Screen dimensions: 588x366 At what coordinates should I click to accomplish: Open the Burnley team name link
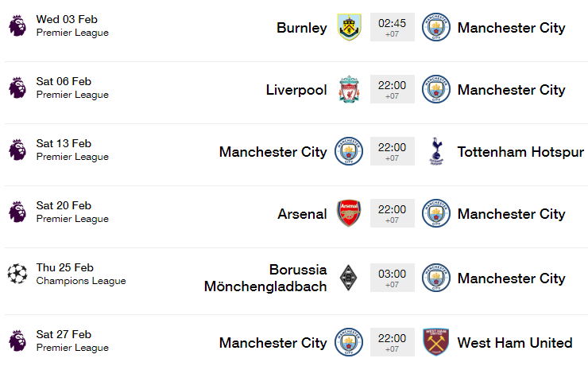[302, 28]
